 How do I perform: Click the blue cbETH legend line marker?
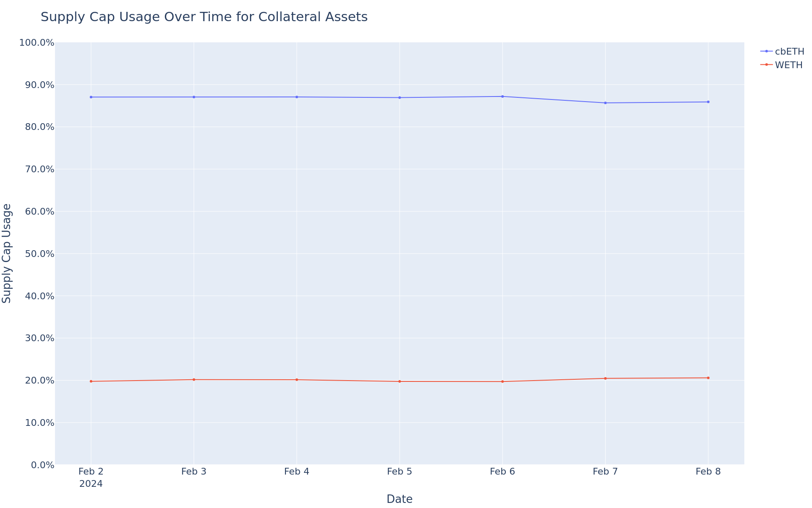pos(766,51)
